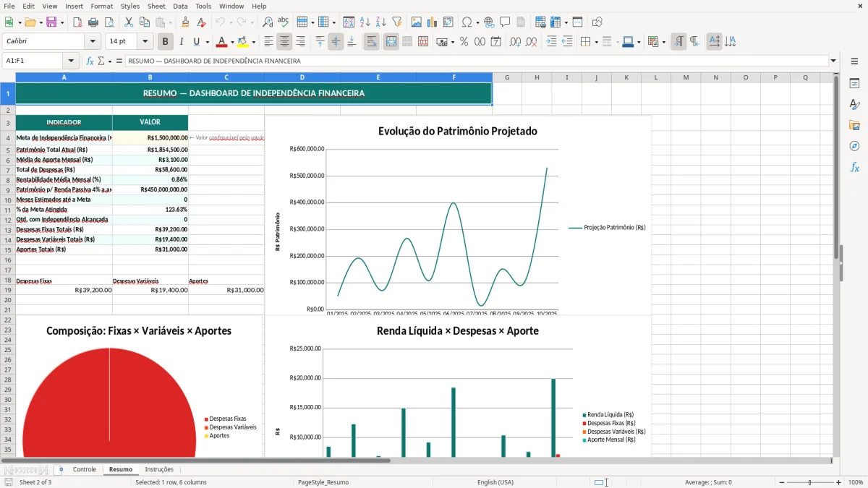Enable Align Left
868x488 pixels.
pyautogui.click(x=269, y=42)
